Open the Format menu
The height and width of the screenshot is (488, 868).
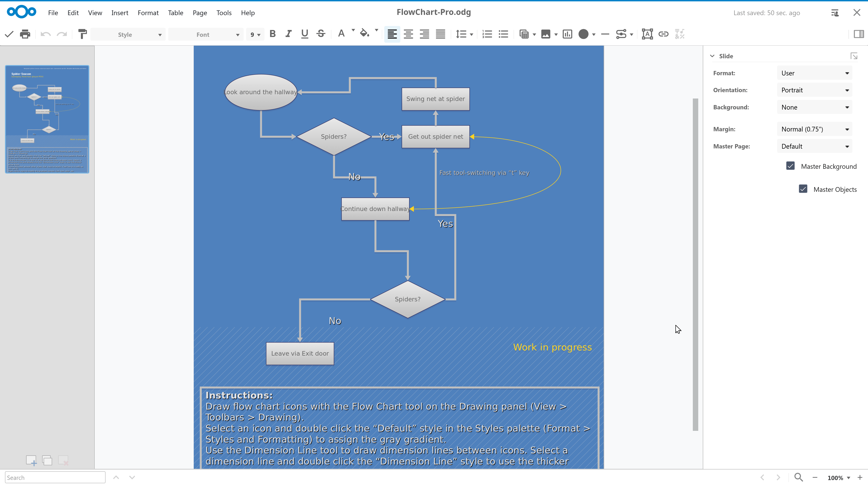[148, 13]
